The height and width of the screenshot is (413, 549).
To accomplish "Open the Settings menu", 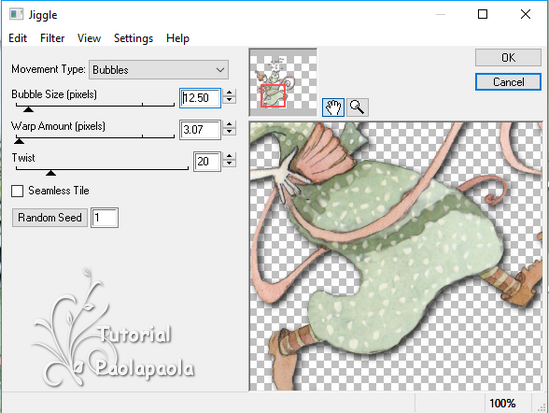I will click(133, 38).
